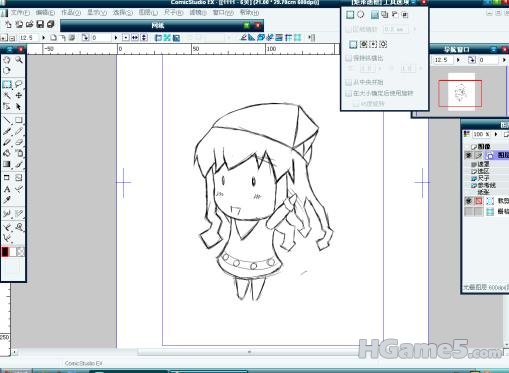The height and width of the screenshot is (373, 509).
Task: Open the 文件(F) menu
Action: coord(20,13)
